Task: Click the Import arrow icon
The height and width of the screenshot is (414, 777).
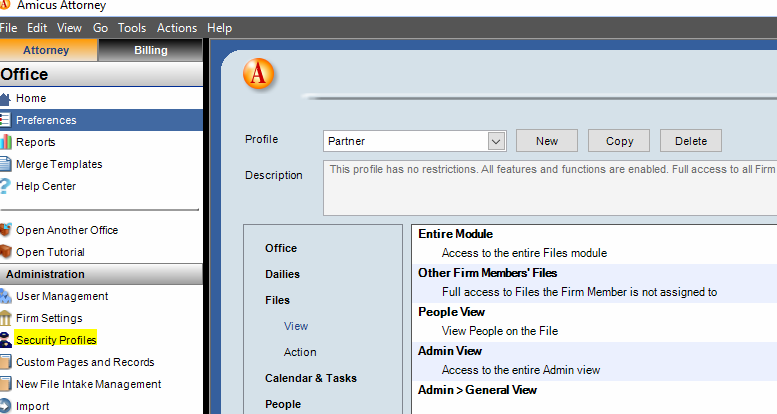Action: 5,406
